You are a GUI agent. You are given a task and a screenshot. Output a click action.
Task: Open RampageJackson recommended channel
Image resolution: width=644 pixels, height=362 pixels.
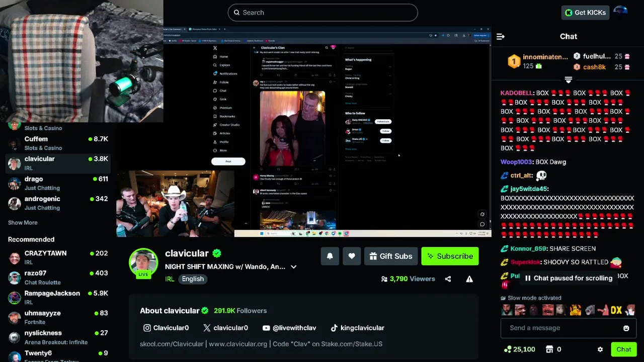pyautogui.click(x=58, y=297)
